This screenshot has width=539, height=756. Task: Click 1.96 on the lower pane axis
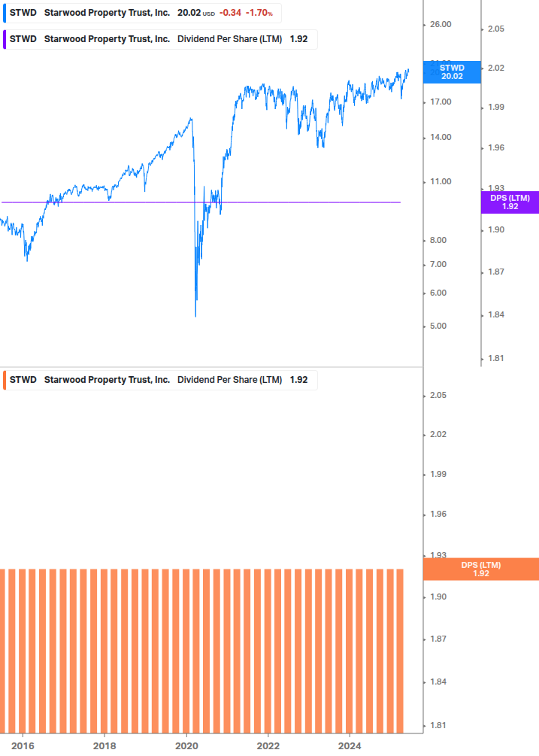[438, 514]
